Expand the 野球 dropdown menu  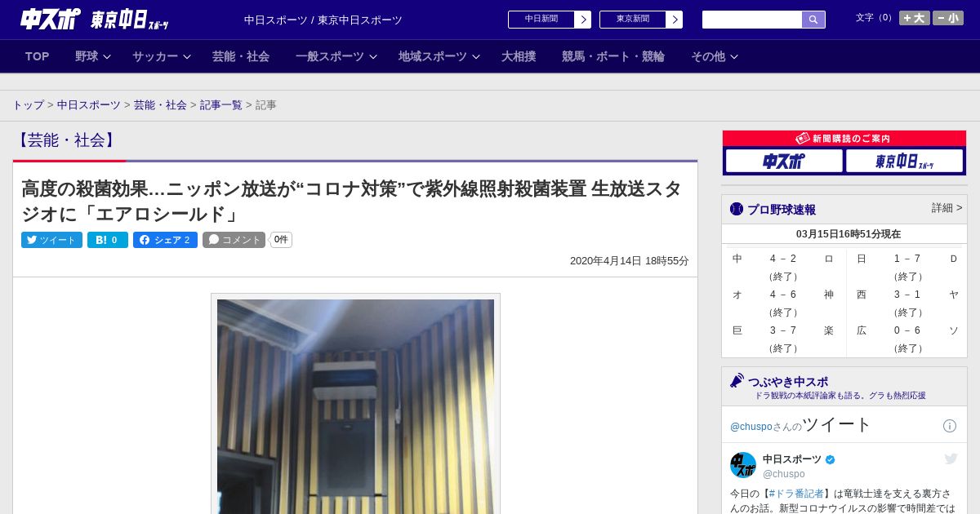(93, 56)
